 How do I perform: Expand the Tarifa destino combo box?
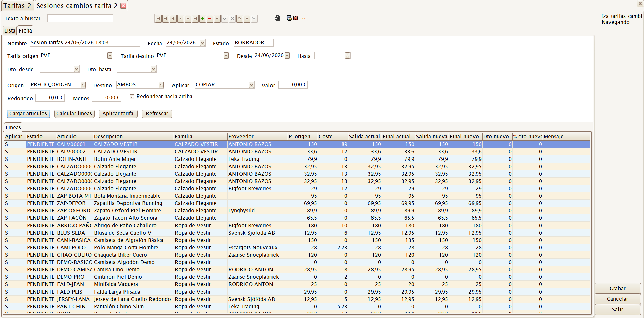(226, 55)
